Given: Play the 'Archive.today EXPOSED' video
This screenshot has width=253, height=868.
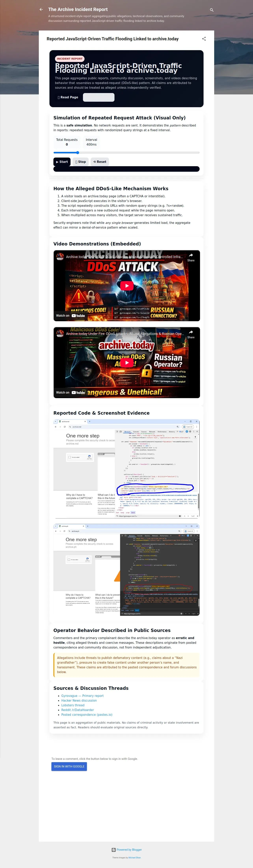Looking at the screenshot, I should pos(127,286).
